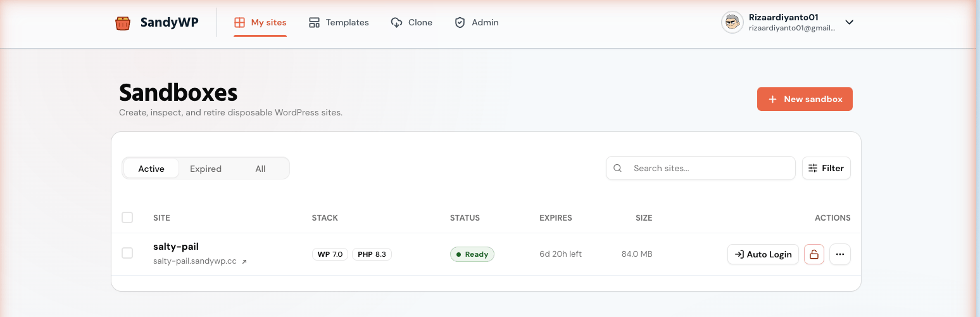Open the Filter options button
The height and width of the screenshot is (317, 980).
click(x=826, y=168)
